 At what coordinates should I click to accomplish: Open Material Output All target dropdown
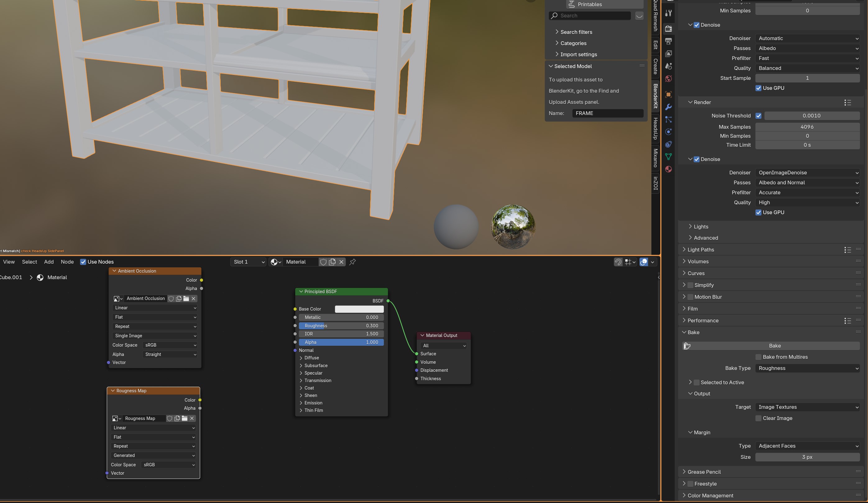[444, 346]
